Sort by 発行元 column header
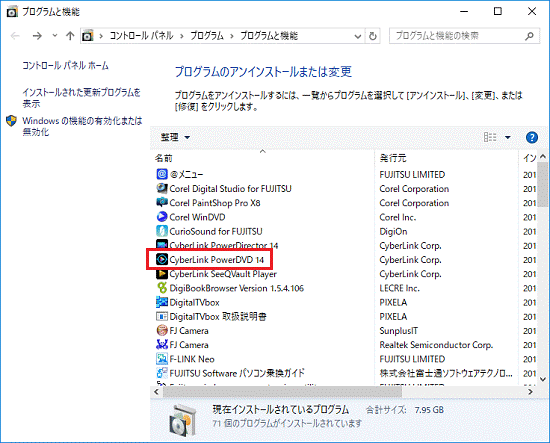Screen dimensions: 550x443 pos(446,158)
